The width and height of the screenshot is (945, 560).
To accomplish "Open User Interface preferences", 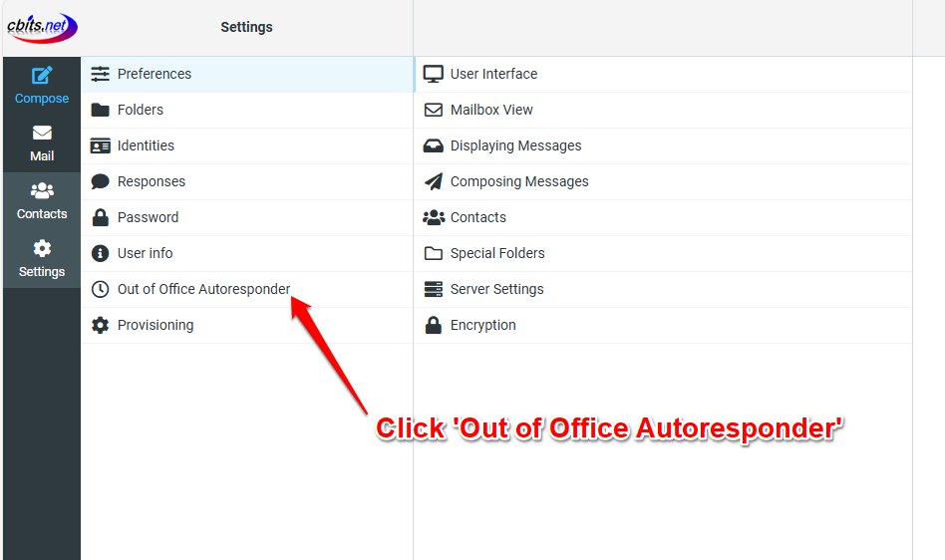I will tap(663, 74).
